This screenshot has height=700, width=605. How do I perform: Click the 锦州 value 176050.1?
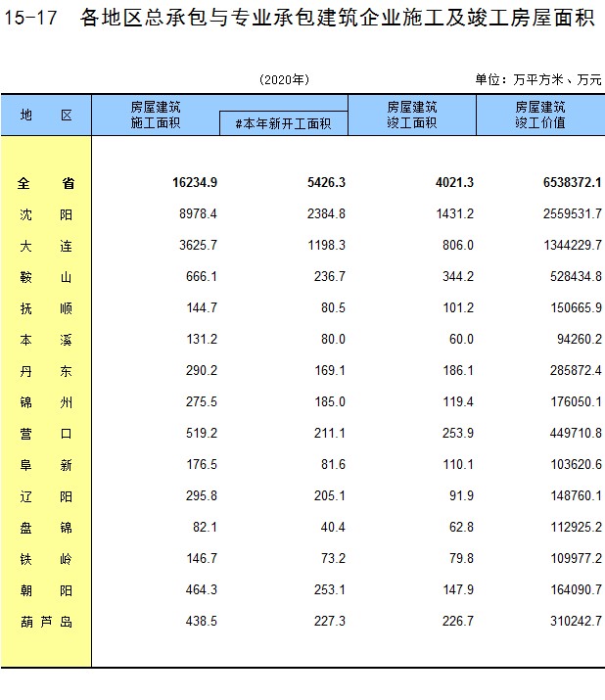[x=576, y=401]
